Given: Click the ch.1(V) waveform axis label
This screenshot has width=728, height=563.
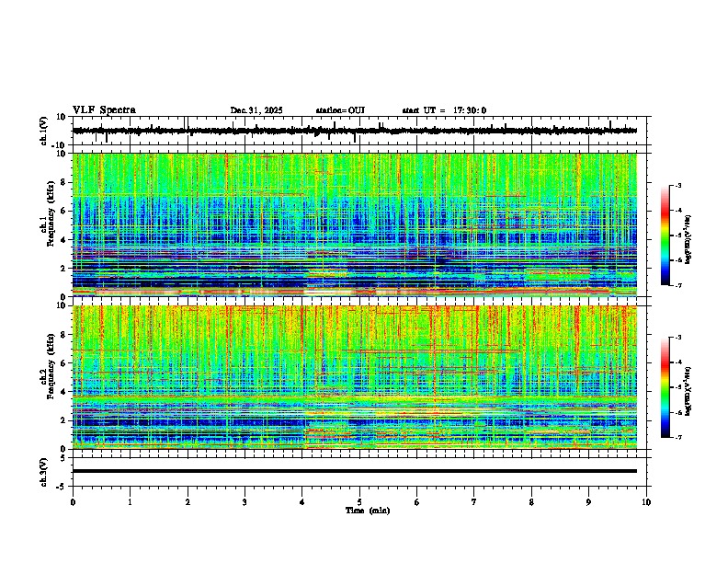Looking at the screenshot, I should (x=44, y=131).
